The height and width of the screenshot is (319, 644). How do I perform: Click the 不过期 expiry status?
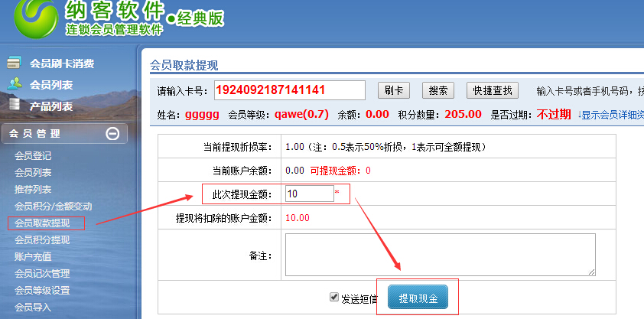[554, 115]
